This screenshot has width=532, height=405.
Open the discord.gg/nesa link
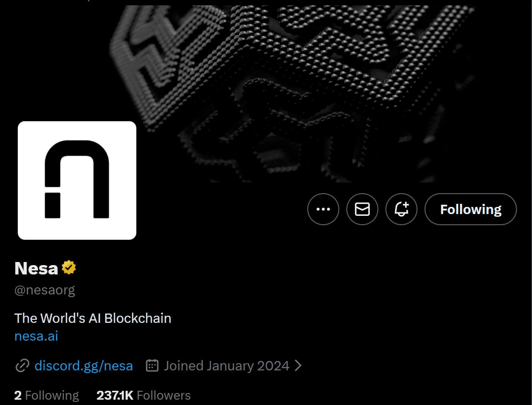(83, 365)
